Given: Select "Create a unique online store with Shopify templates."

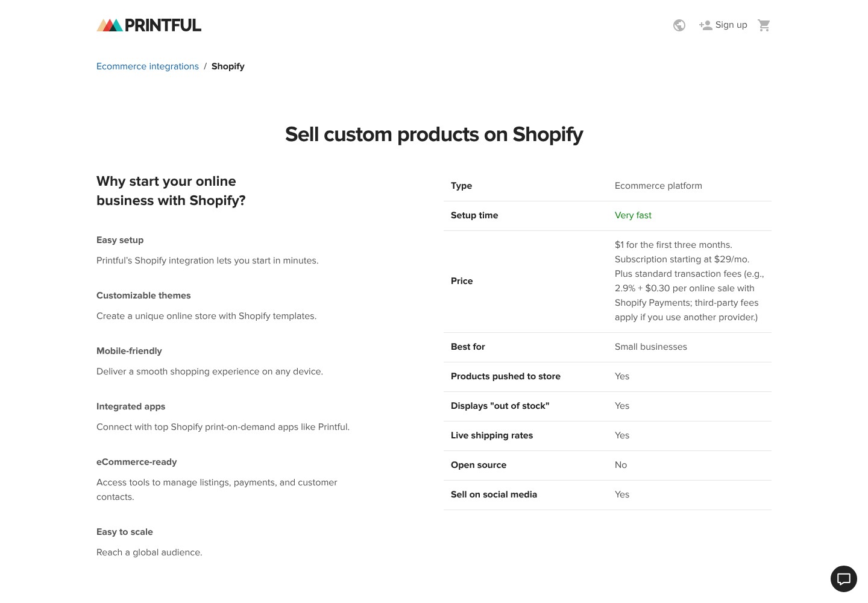Looking at the screenshot, I should click(206, 316).
